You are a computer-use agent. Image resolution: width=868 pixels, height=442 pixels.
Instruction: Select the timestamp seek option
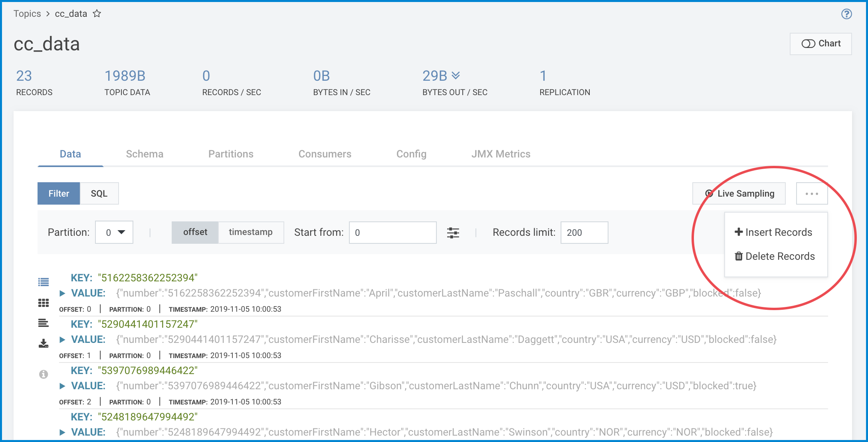click(x=251, y=232)
